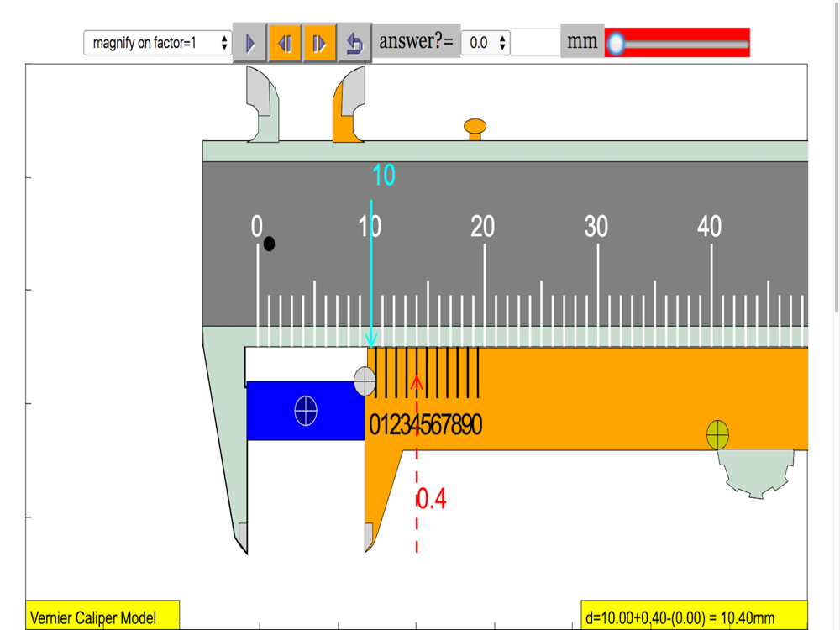Click the main scale number 20
The width and height of the screenshot is (840, 630).
coord(483,227)
